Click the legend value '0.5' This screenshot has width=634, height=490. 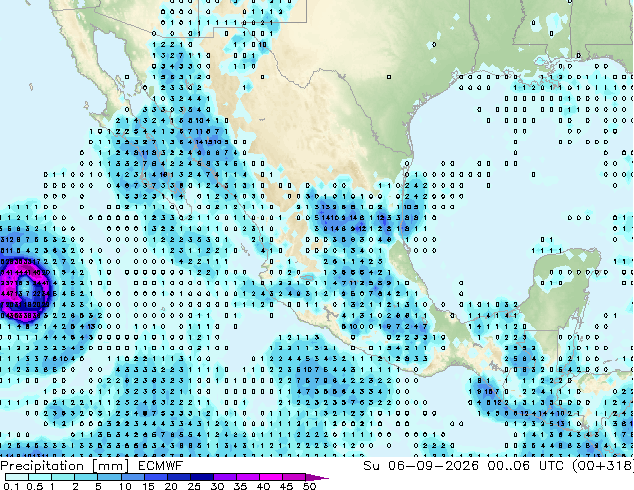pos(34,486)
